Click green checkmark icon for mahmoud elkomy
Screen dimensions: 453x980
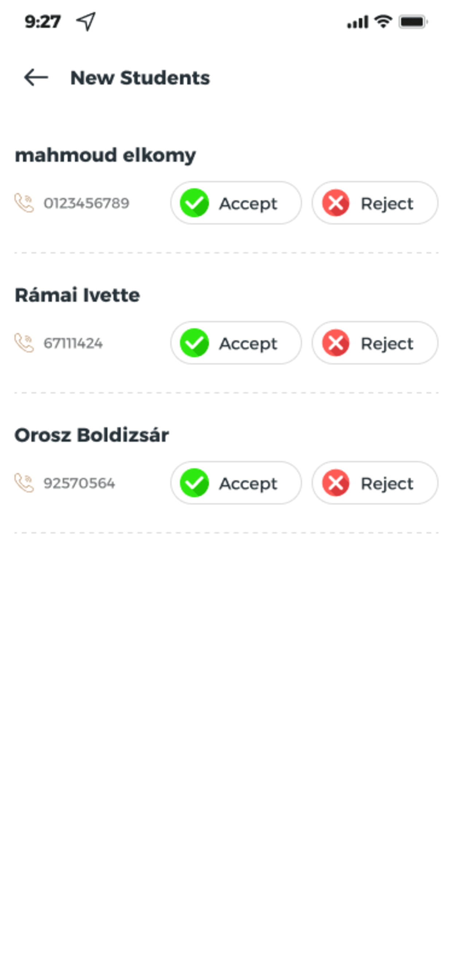click(x=194, y=203)
